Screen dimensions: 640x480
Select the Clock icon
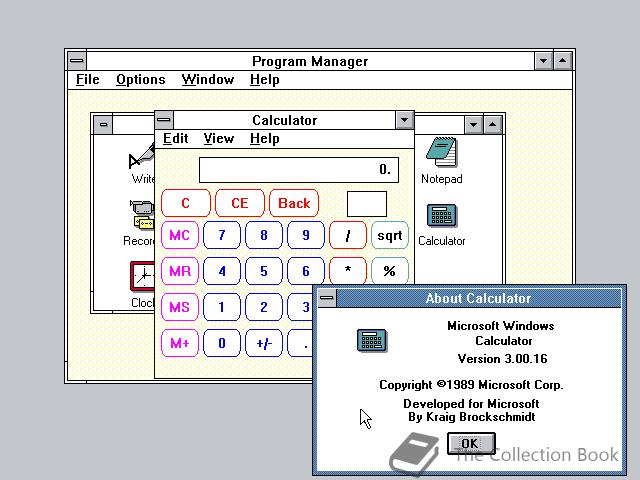(x=142, y=276)
